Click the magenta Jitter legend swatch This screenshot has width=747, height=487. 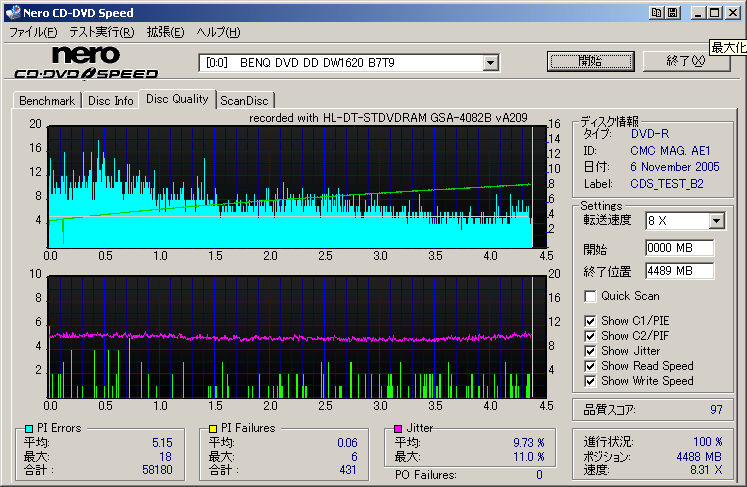[398, 428]
